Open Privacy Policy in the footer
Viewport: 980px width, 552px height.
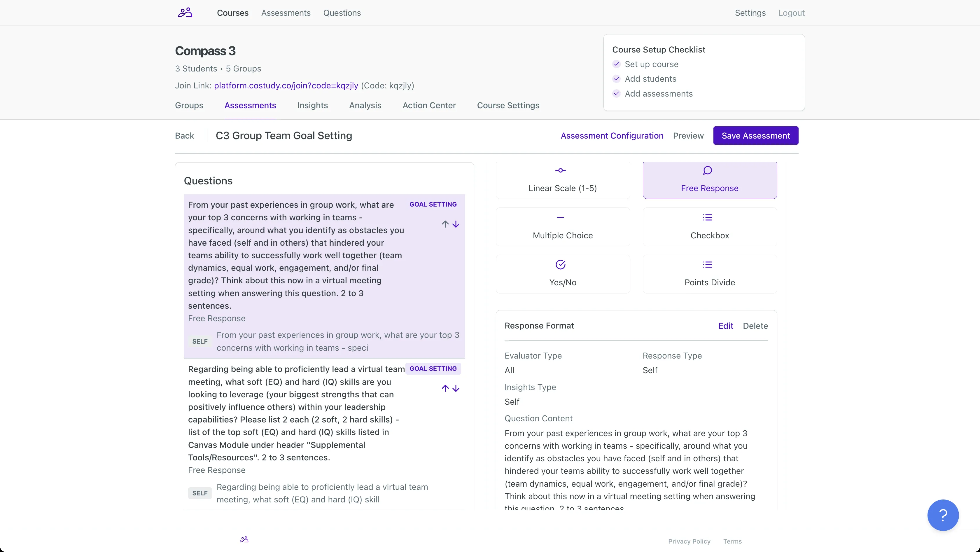pos(689,541)
